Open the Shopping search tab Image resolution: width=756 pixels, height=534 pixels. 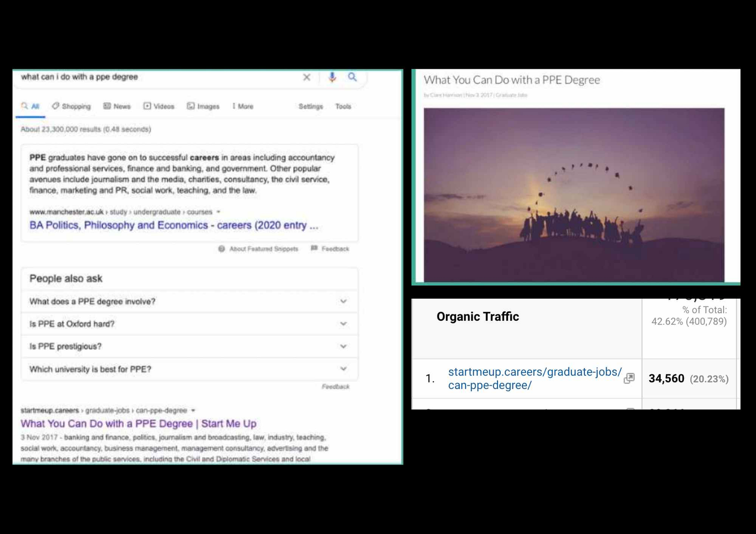click(71, 106)
